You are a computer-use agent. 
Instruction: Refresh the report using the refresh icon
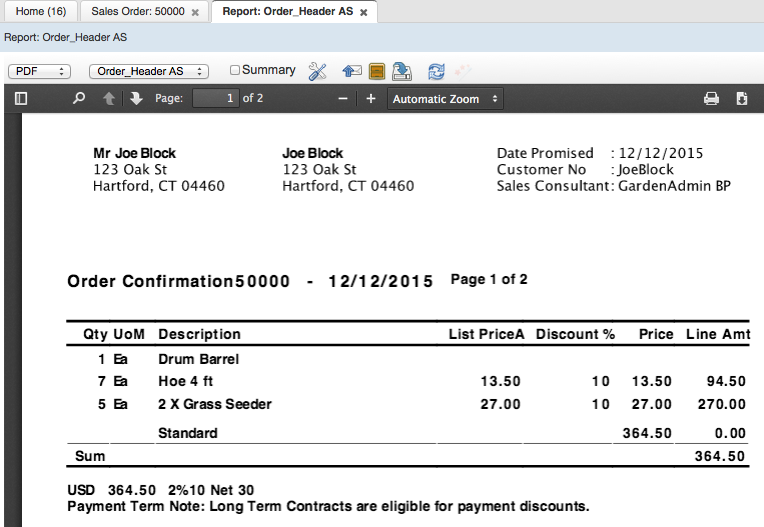click(x=436, y=71)
